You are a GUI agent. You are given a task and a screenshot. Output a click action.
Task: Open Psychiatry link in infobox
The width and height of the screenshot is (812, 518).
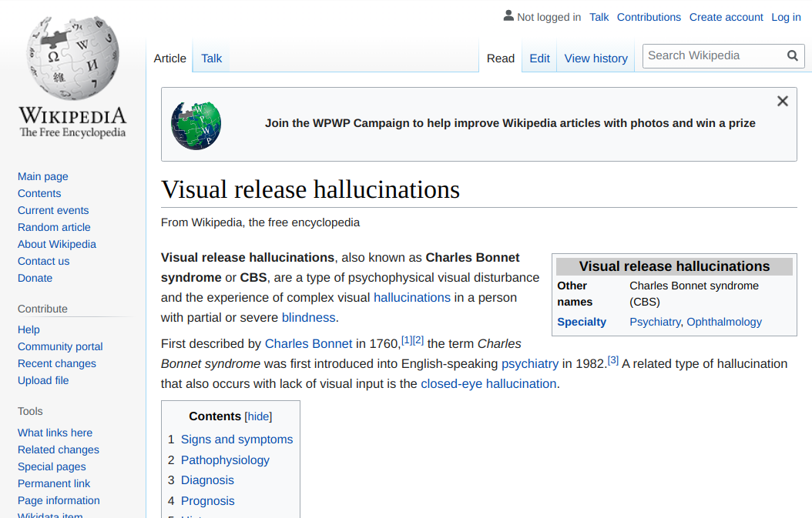click(x=655, y=322)
